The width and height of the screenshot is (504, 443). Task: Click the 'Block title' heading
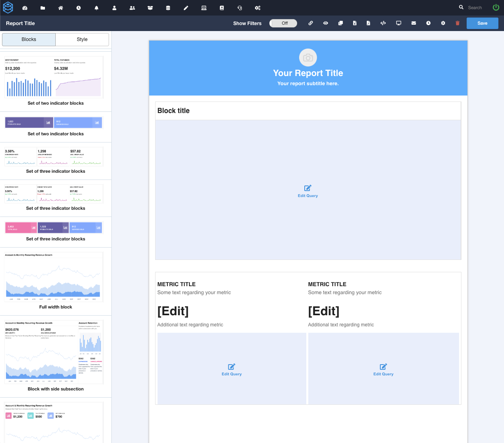[x=173, y=111]
